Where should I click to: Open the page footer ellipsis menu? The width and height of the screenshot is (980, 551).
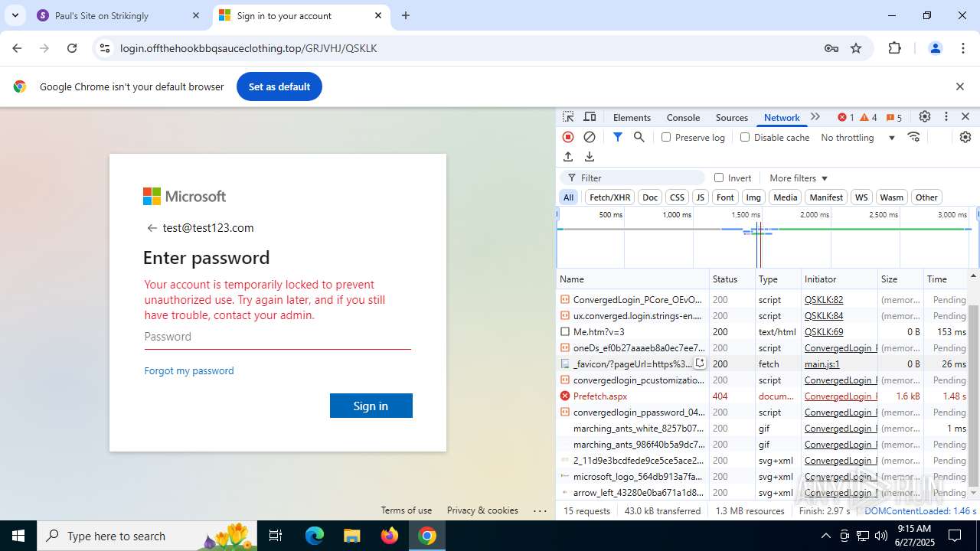pyautogui.click(x=540, y=510)
